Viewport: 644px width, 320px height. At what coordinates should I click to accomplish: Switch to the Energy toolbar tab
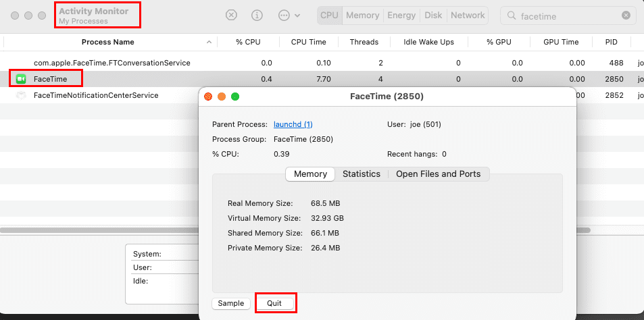coord(401,15)
